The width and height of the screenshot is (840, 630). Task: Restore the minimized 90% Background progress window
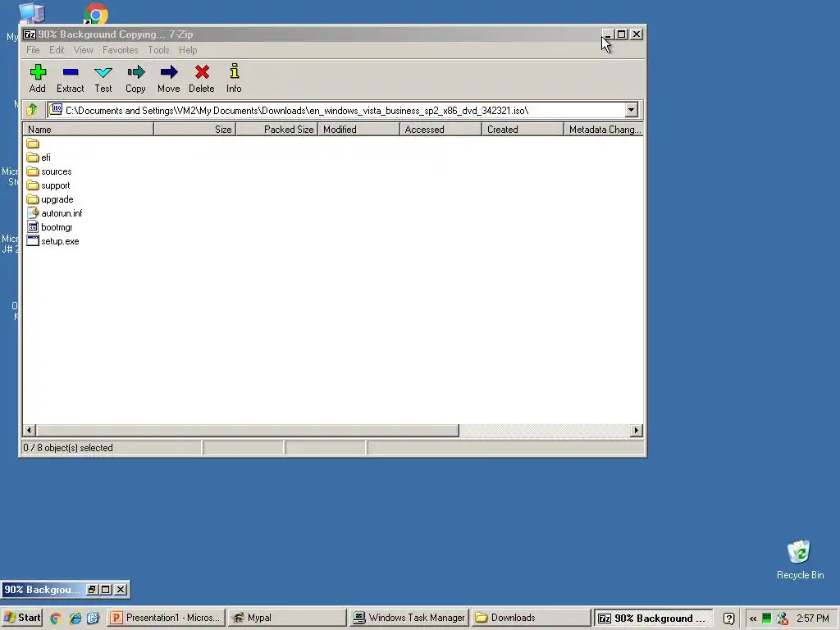[92, 589]
